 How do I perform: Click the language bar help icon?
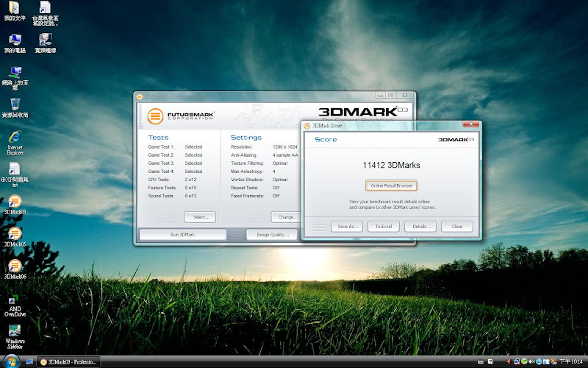(x=490, y=361)
